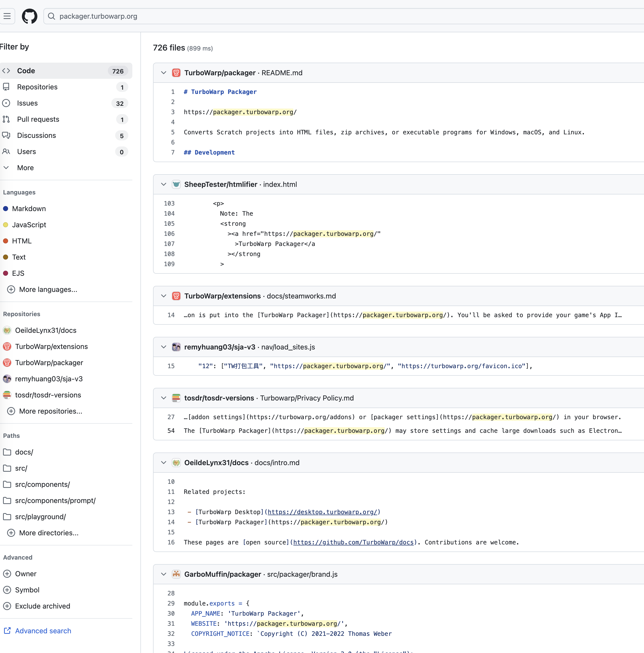This screenshot has height=653, width=644.
Task: Open More languages picker
Action: (42, 289)
